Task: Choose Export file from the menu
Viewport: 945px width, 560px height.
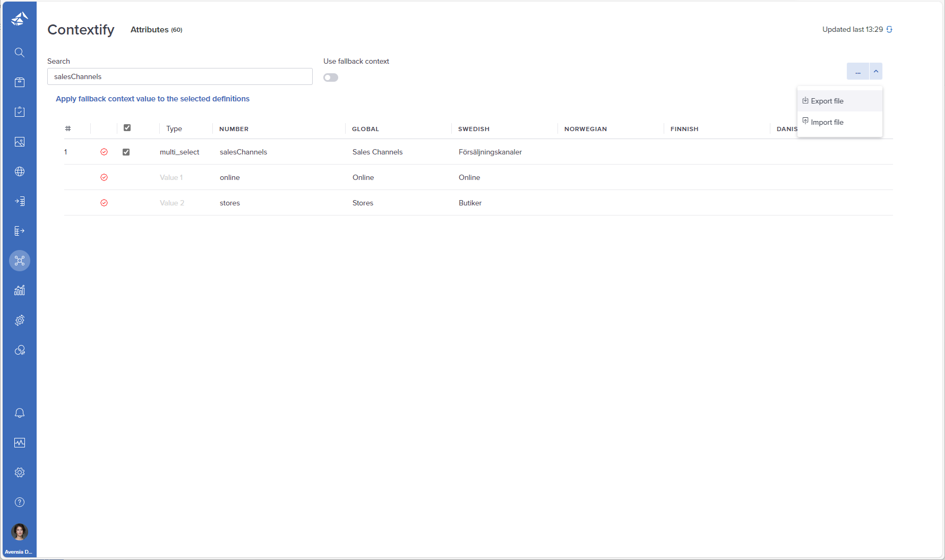Action: click(827, 101)
